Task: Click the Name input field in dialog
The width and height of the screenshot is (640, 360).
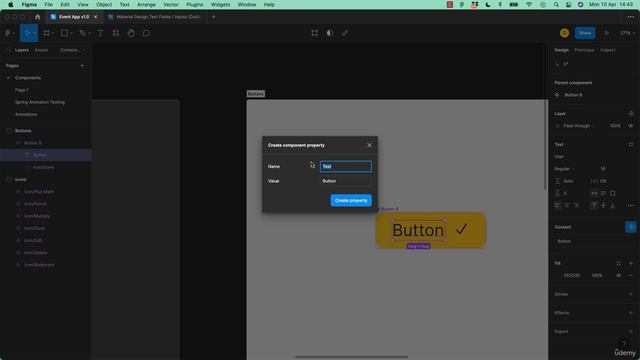Action: 346,167
